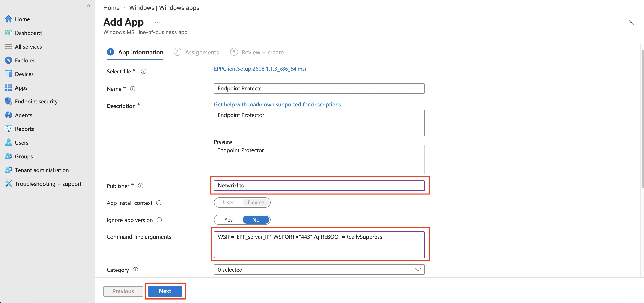Viewport: 644px width, 303px height.
Task: Click the info icon beside Select file
Action: click(x=143, y=71)
